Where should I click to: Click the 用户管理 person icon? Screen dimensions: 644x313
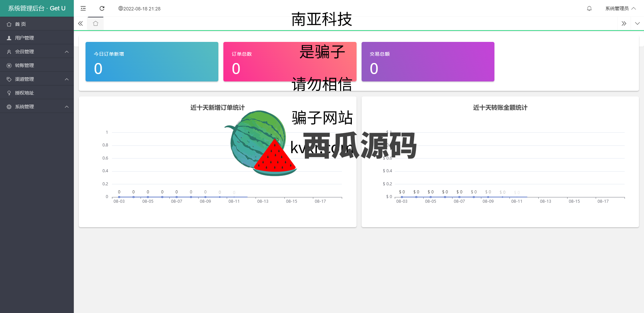pyautogui.click(x=9, y=38)
